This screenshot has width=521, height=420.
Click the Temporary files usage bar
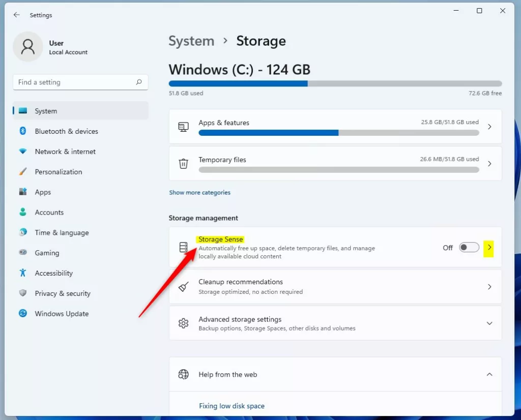[339, 170]
